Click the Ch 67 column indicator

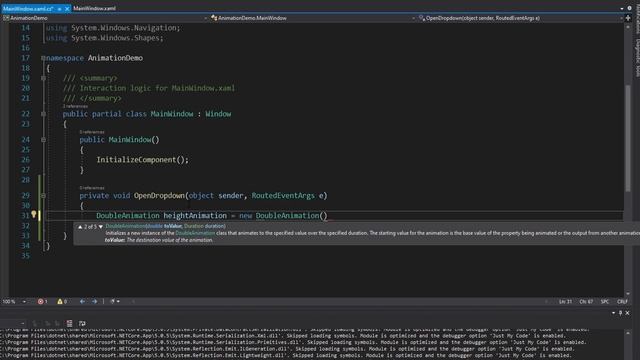coord(586,302)
